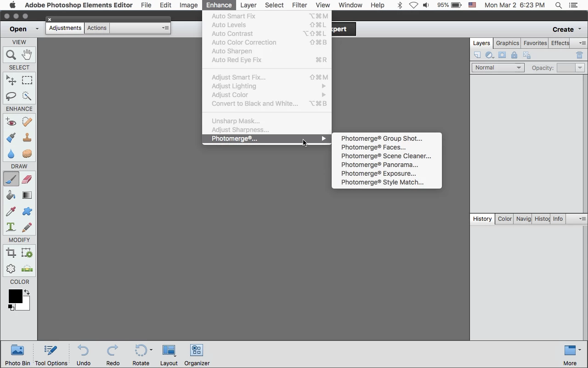Switch to the Effects tab
The height and width of the screenshot is (368, 588).
(x=560, y=43)
